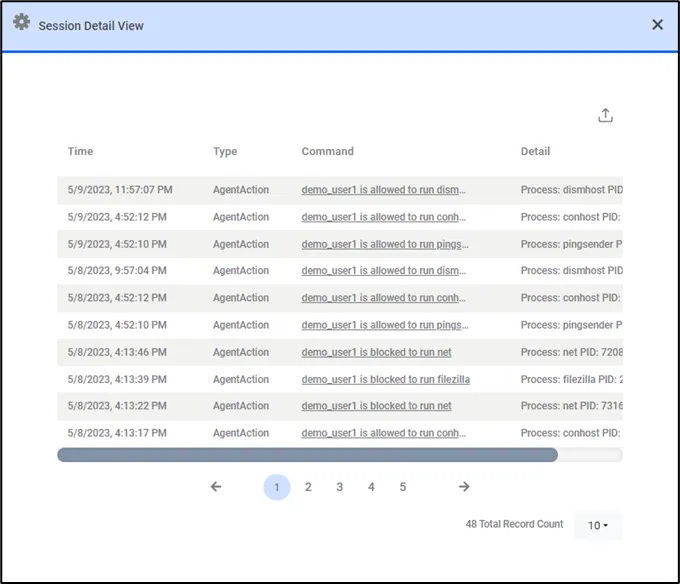
Task: Open pings command link at 5/8 4:52:10 PM
Action: [385, 325]
